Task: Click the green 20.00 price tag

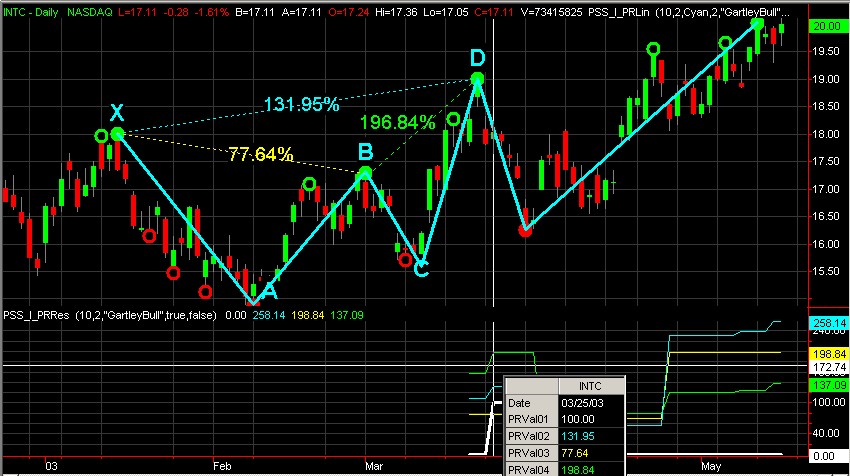Action: click(827, 26)
